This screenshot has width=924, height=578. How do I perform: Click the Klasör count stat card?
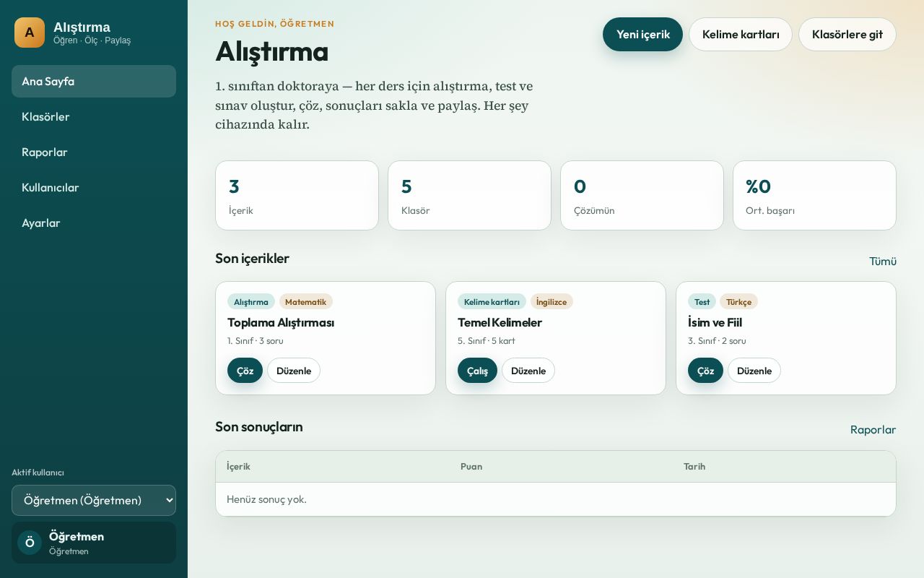pos(469,196)
